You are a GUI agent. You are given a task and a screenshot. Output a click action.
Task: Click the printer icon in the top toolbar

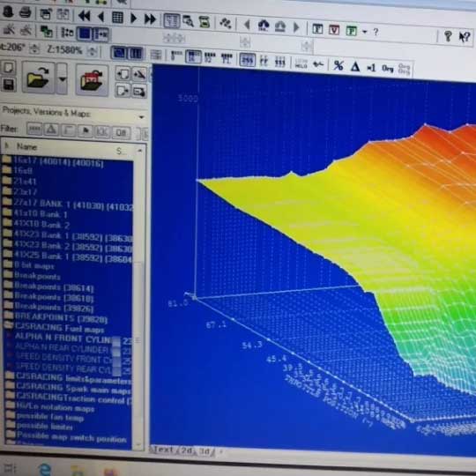(25, 12)
